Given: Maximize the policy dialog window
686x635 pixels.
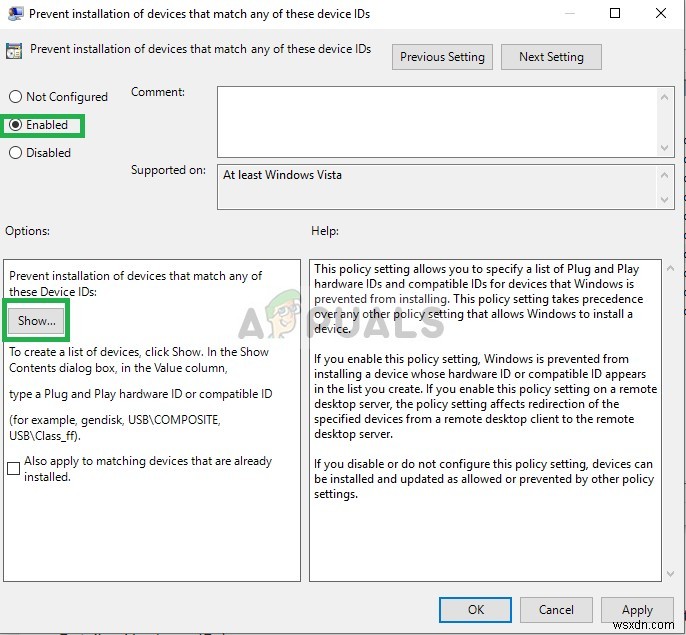Looking at the screenshot, I should [x=615, y=13].
